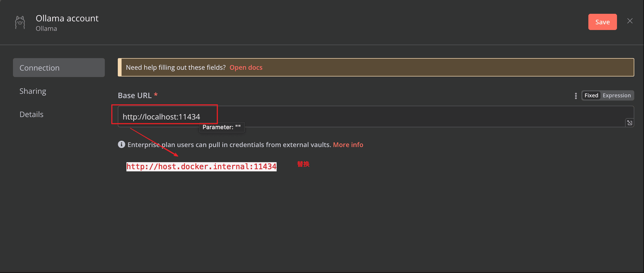The image size is (644, 273).
Task: Open the More info link about external vaults
Action: [348, 145]
